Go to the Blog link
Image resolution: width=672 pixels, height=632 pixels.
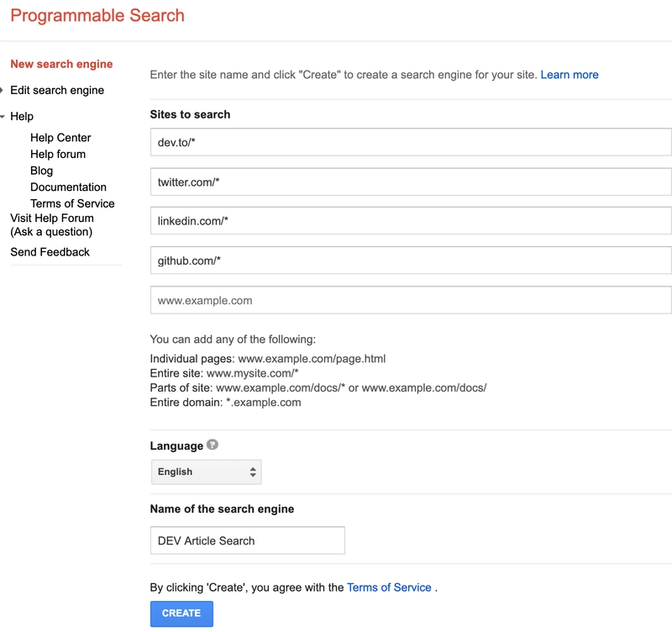(x=41, y=171)
